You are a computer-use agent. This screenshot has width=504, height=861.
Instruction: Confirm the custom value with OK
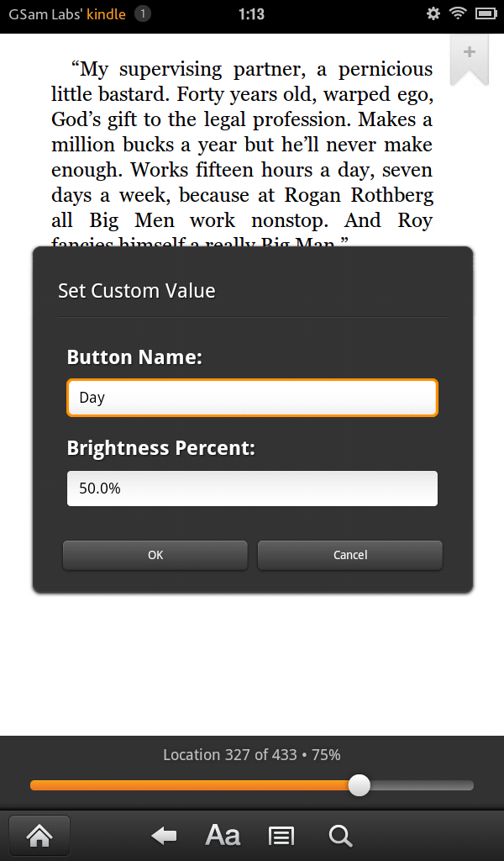pyautogui.click(x=155, y=555)
